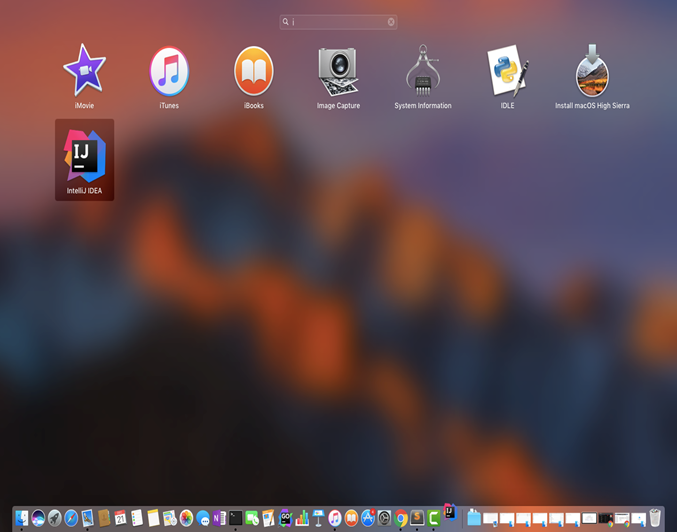Click inside the Launchpad search field

(x=338, y=22)
